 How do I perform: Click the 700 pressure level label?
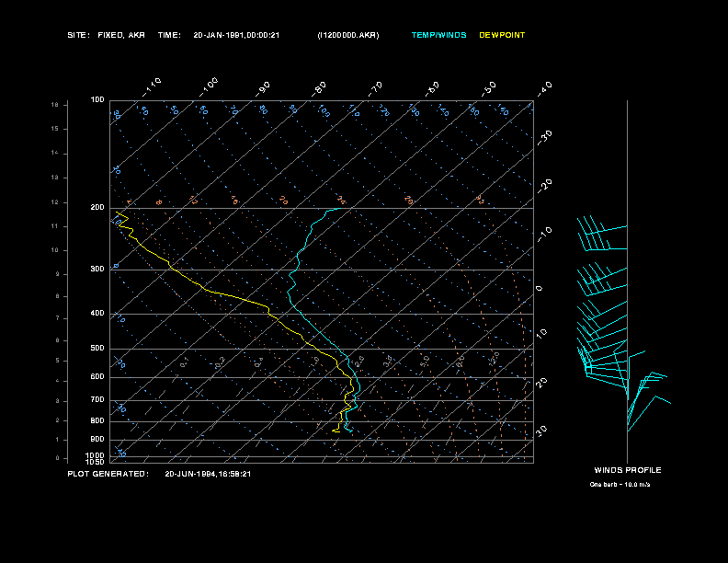[x=97, y=399]
